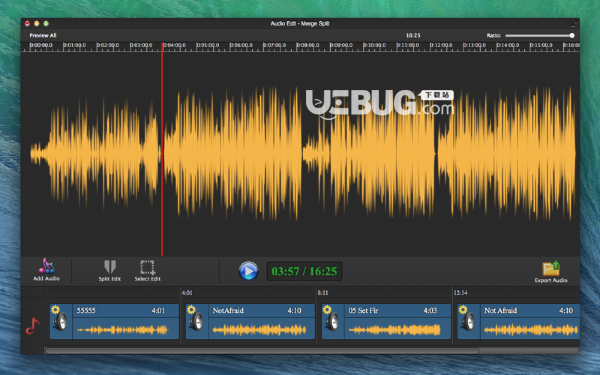Image resolution: width=600 pixels, height=375 pixels.
Task: Click the speaker icon on the NotAfraid clip
Action: click(197, 322)
